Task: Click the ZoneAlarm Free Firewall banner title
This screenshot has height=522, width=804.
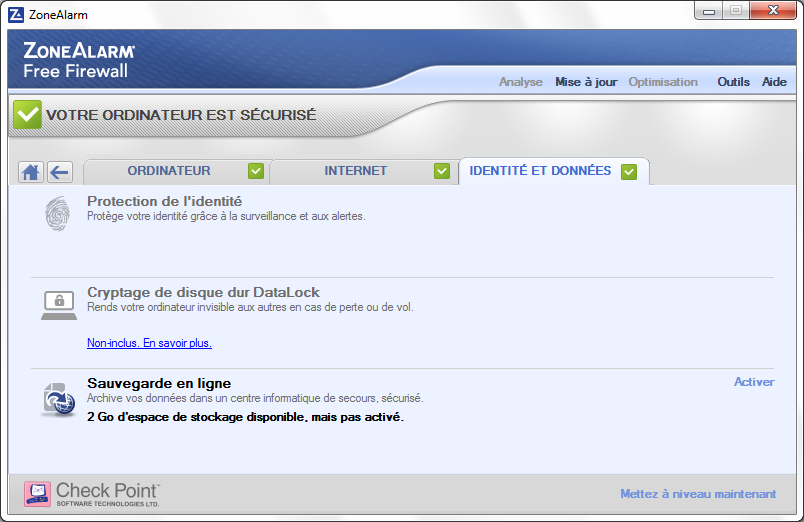Action: click(79, 61)
